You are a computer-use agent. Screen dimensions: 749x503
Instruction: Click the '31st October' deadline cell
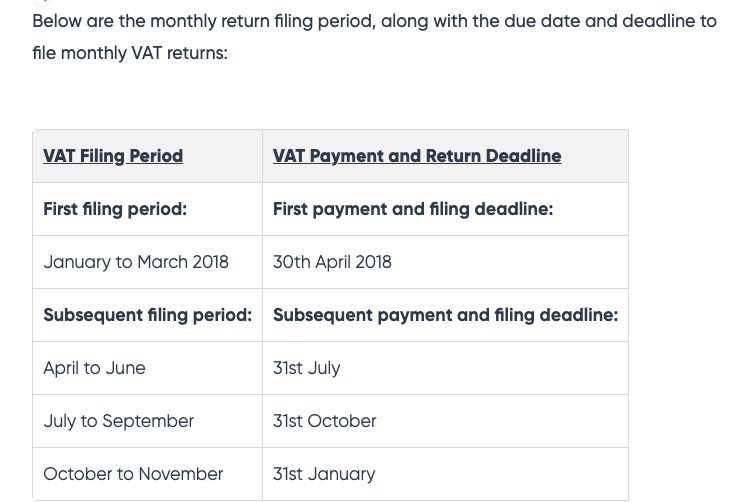324,421
